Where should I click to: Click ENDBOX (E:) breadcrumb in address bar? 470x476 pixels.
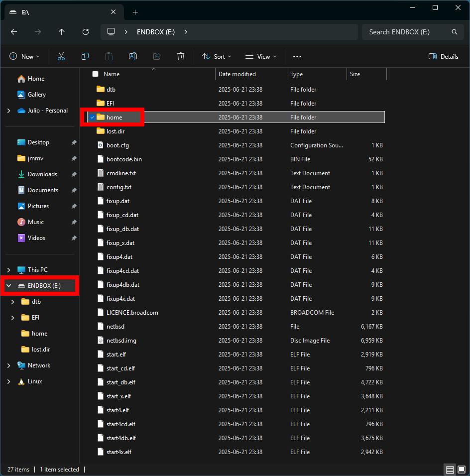pos(156,32)
